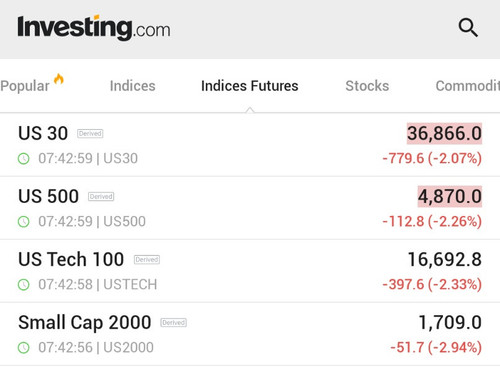
Task: Click the green clock icon for US 500
Action: [24, 221]
